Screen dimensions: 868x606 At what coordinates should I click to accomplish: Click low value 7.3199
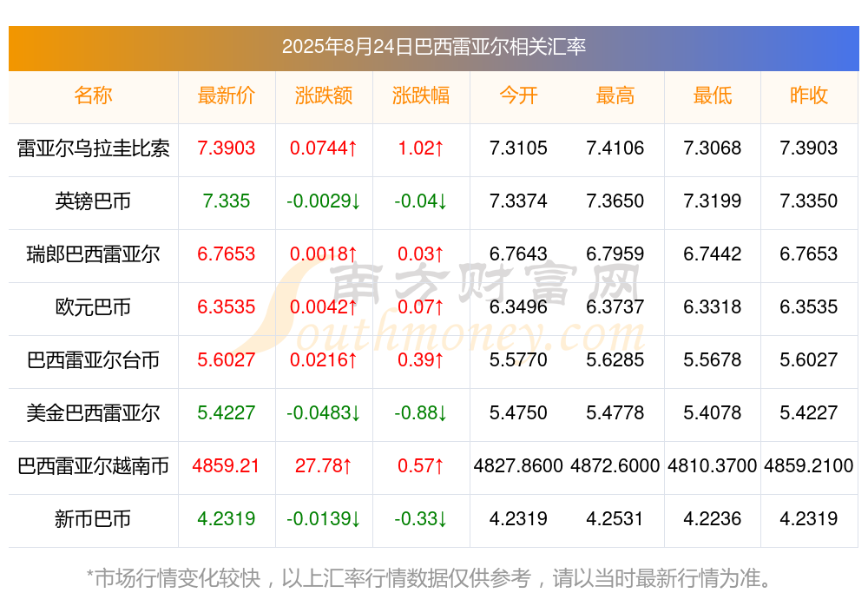click(713, 201)
